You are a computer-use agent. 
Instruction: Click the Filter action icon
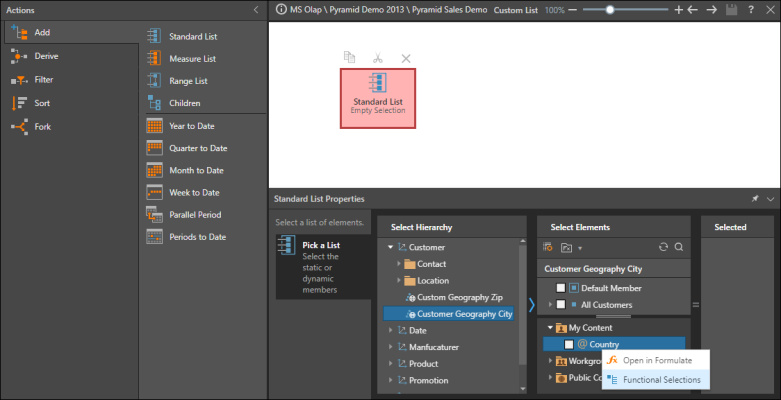tap(18, 80)
